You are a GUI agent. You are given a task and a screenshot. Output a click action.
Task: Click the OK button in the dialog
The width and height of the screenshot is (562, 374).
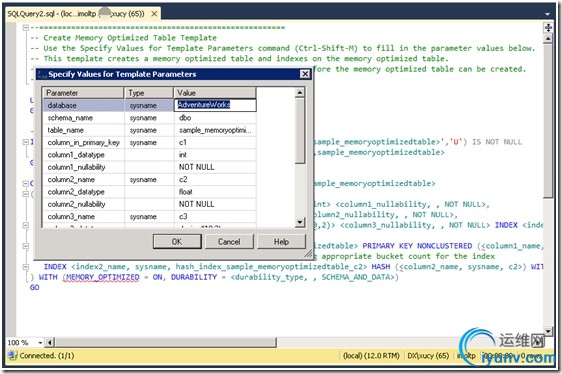[x=177, y=242]
